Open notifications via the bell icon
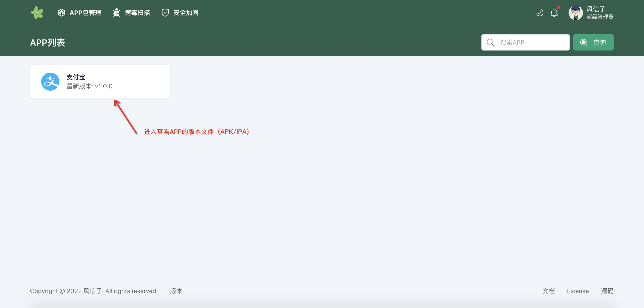This screenshot has height=308, width=644. tap(554, 13)
